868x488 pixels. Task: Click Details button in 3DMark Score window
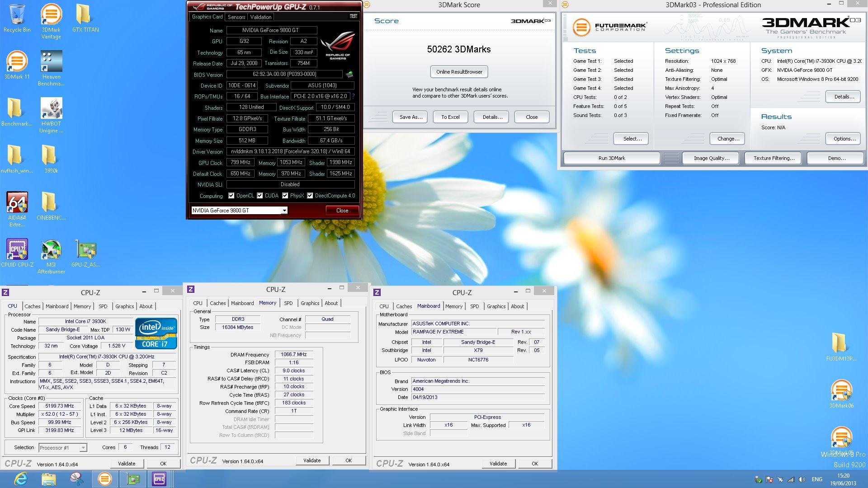[492, 117]
